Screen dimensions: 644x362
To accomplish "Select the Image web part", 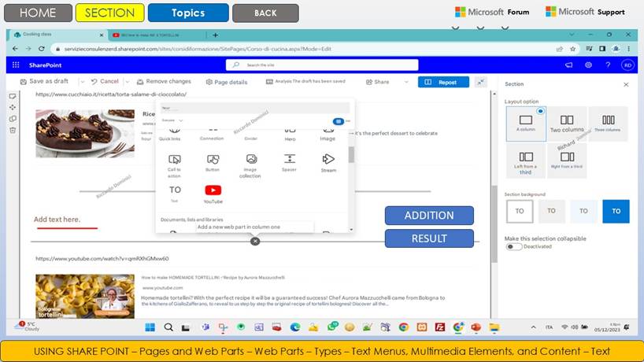I will (x=328, y=135).
